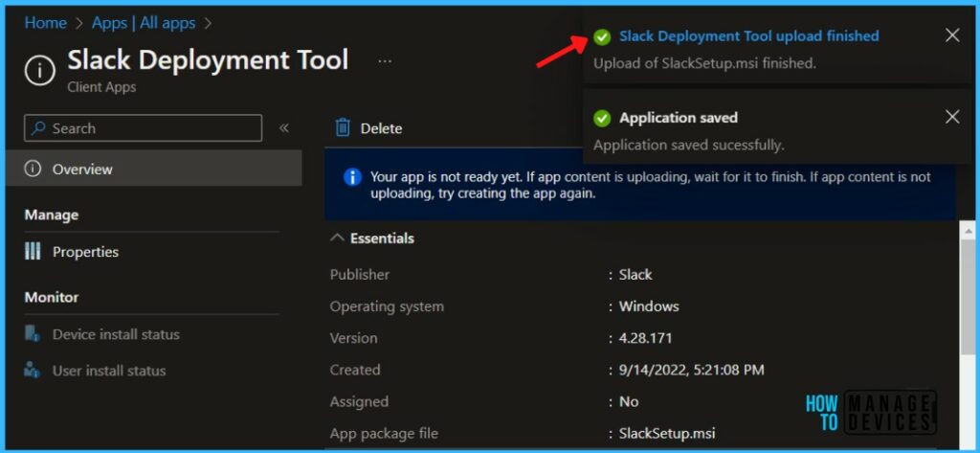Open the ellipsis more options menu
The width and height of the screenshot is (980, 453).
[385, 60]
